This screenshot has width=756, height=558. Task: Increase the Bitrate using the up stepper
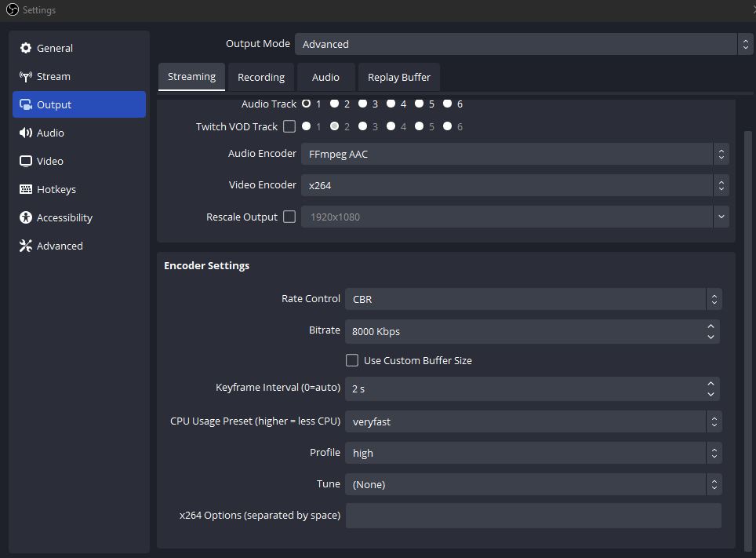[x=711, y=326]
